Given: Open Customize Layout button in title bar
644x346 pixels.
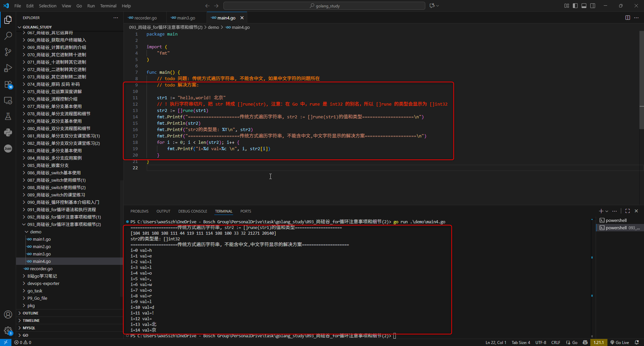Looking at the screenshot, I should tap(567, 6).
